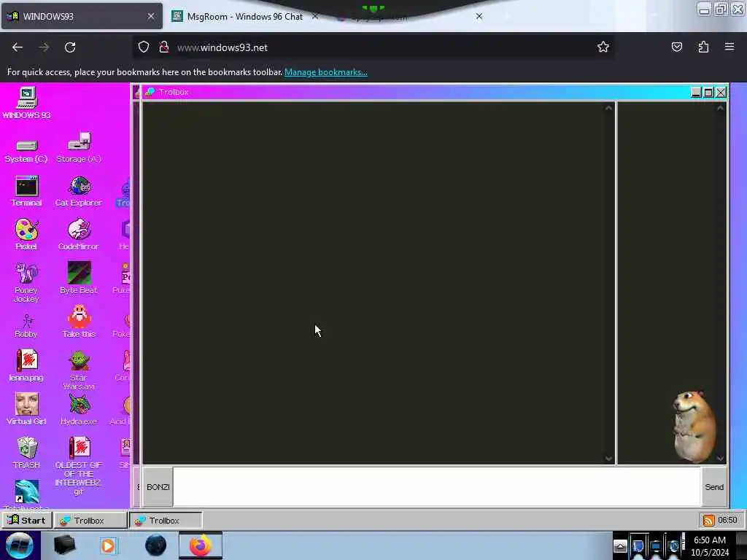Click the Trollbox message input field
This screenshot has height=560, width=747.
point(437,486)
